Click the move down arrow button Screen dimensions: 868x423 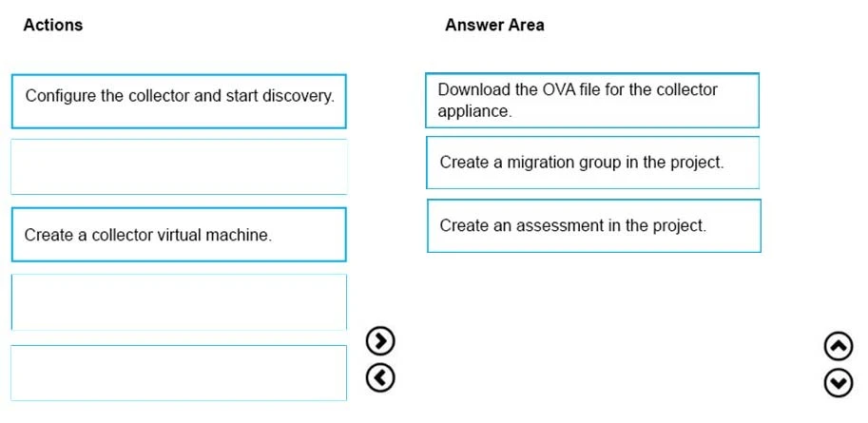coord(838,381)
